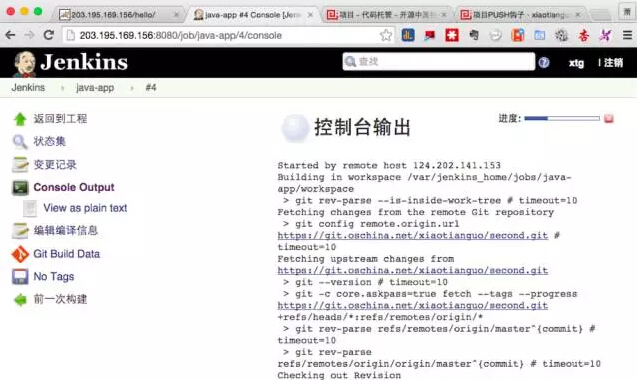This screenshot has height=391, width=637.
Task: Click the red stop build icon
Action: click(x=609, y=119)
